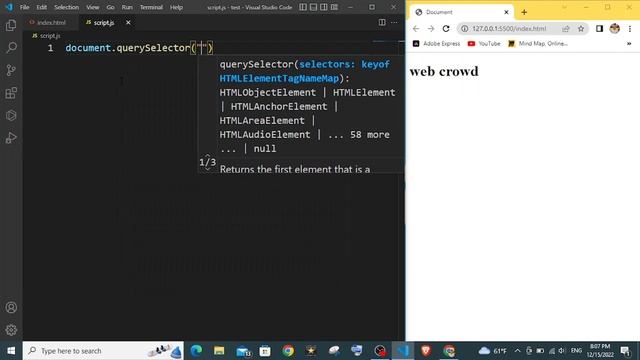Split the editor to the right
This screenshot has height=360, width=640.
coord(382,22)
